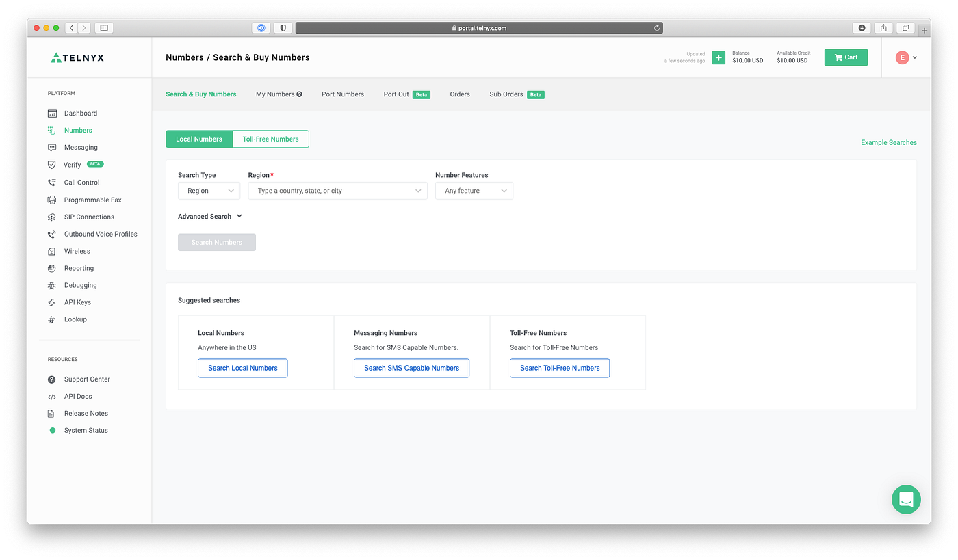Screen dimensions: 958x560
Task: Select Toll-Free Numbers toggle
Action: (x=271, y=139)
